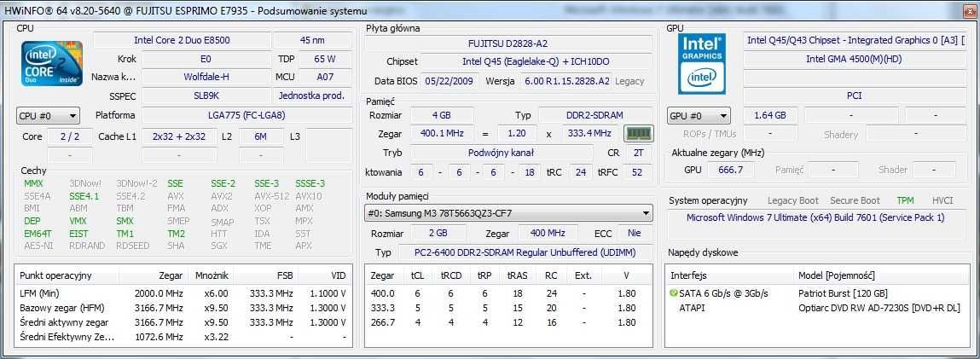Image resolution: width=980 pixels, height=359 pixels.
Task: Select the 400.0 timing table row
Action: pos(508,293)
